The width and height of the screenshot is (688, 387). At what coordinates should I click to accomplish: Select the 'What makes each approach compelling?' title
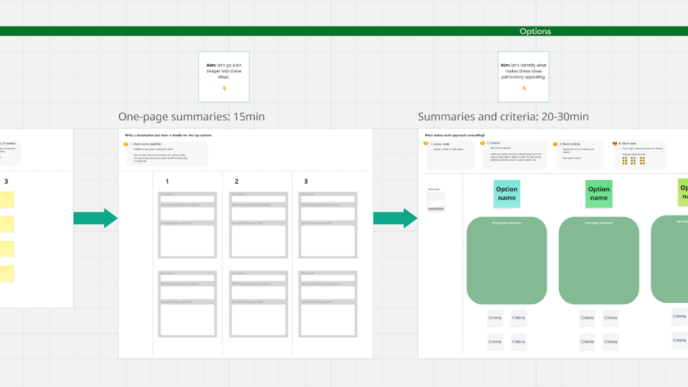coord(455,135)
